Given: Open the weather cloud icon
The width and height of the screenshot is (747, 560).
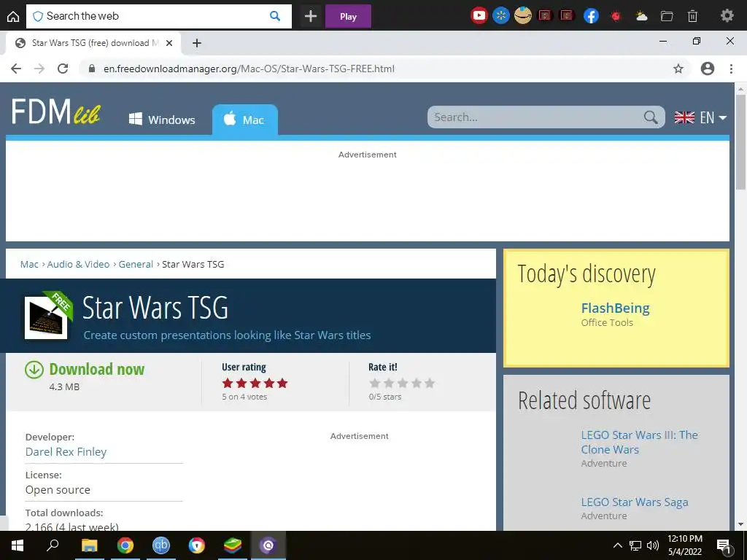Looking at the screenshot, I should [x=641, y=16].
